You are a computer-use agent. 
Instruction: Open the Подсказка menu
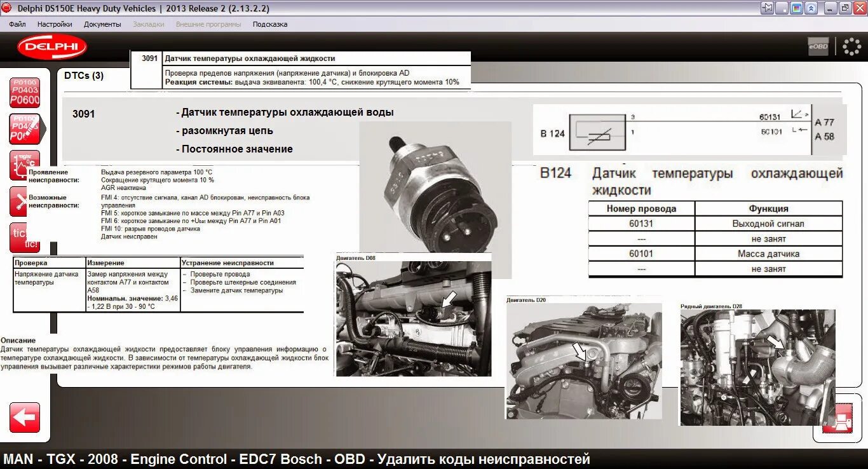pos(270,24)
